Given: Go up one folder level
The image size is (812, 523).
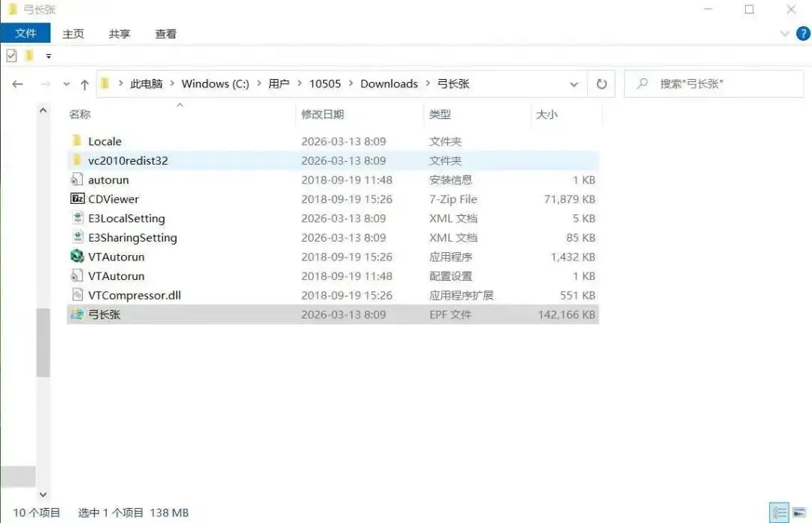Looking at the screenshot, I should 84,84.
